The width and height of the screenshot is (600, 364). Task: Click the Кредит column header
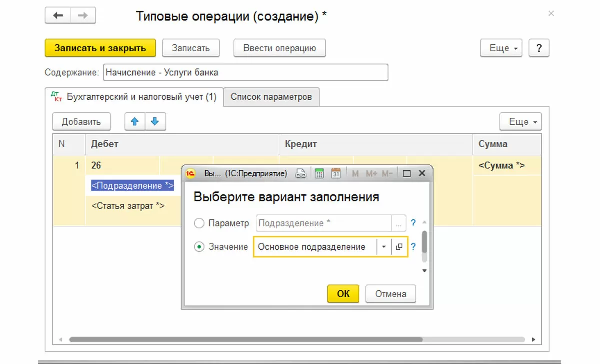click(376, 144)
